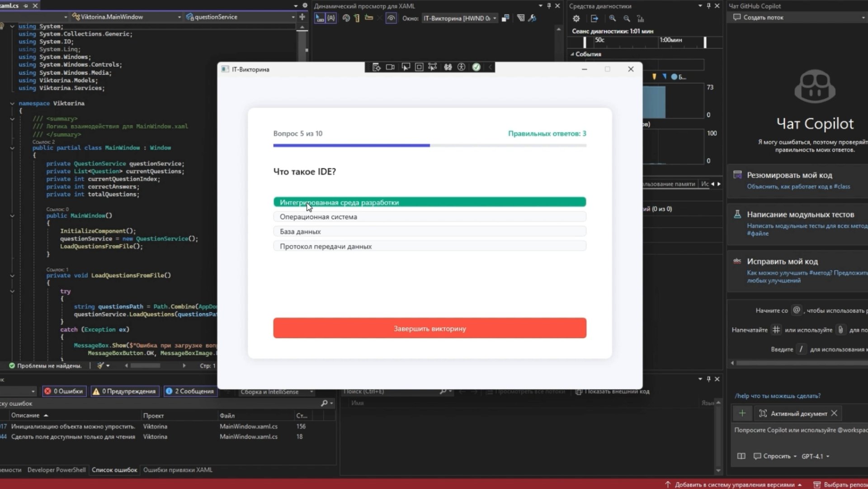Click wrench settings icon in XAML preview

click(x=532, y=18)
